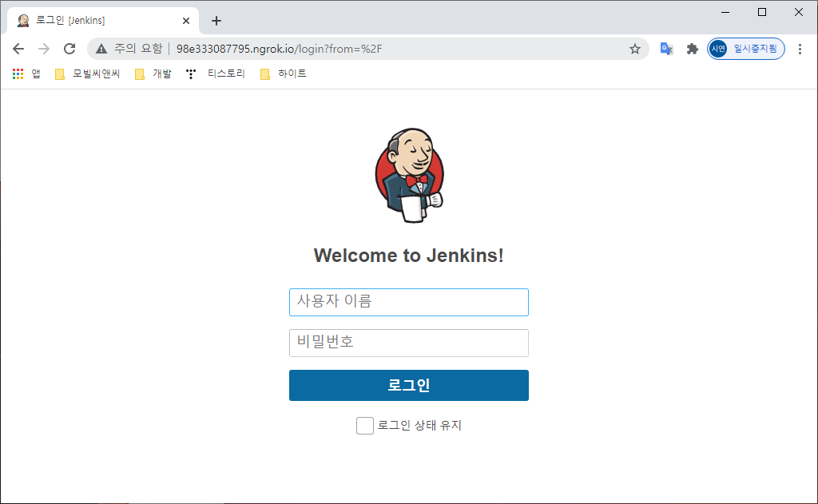The width and height of the screenshot is (818, 504).
Task: Click the 주의 요함 warning label
Action: tap(138, 49)
